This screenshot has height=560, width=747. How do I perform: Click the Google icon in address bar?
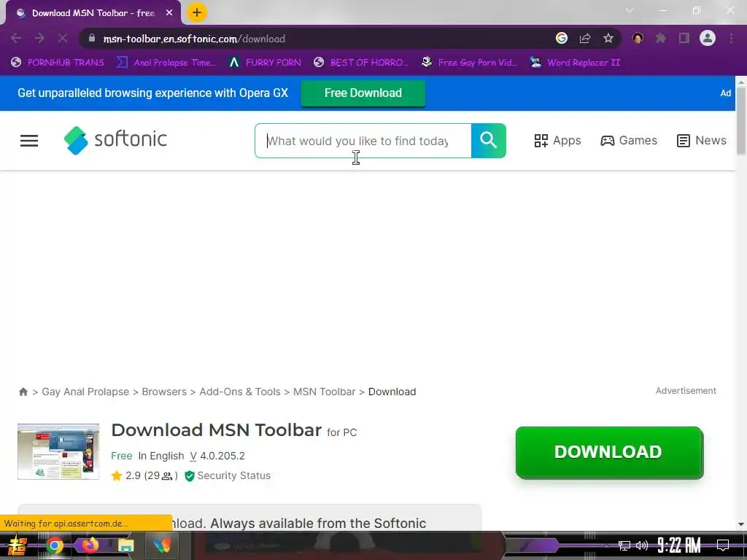[x=562, y=38]
